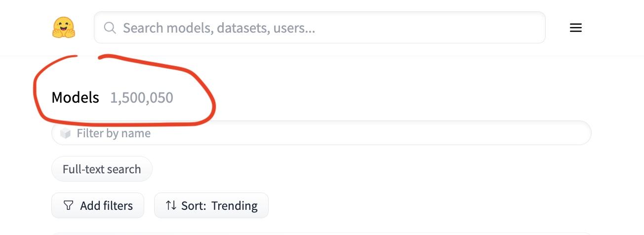Expand the Sort: Trending dropdown
This screenshot has width=644, height=235.
pyautogui.click(x=211, y=205)
